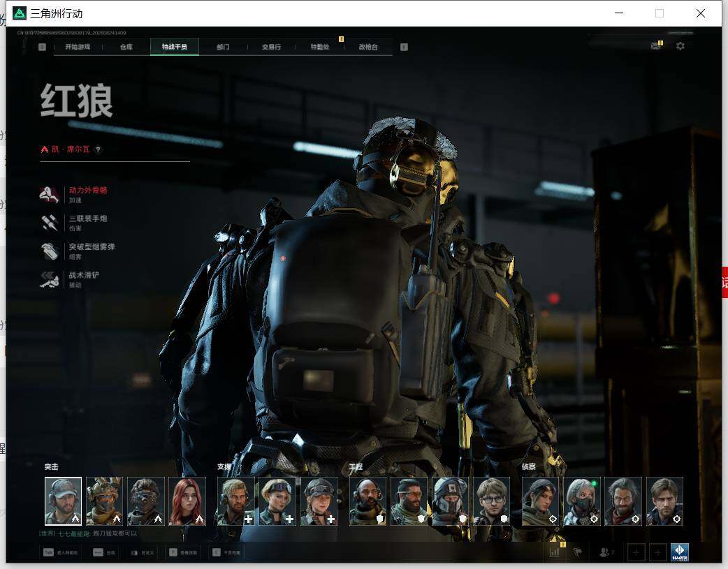Screen dimensions: 728x569
Task: Click the 侦察 class label
Action: pos(529,467)
